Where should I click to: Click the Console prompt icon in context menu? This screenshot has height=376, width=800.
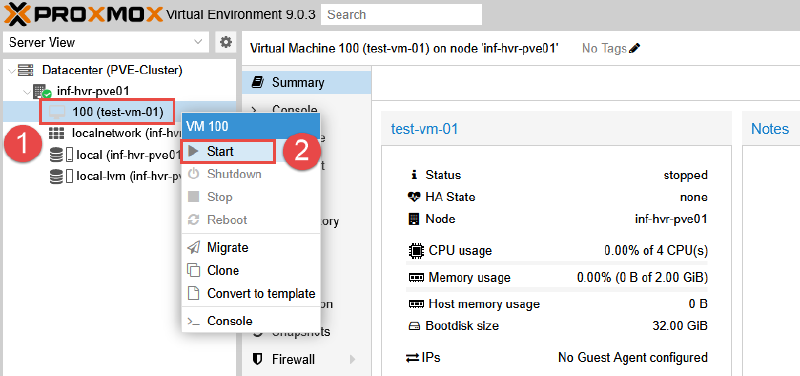point(193,321)
